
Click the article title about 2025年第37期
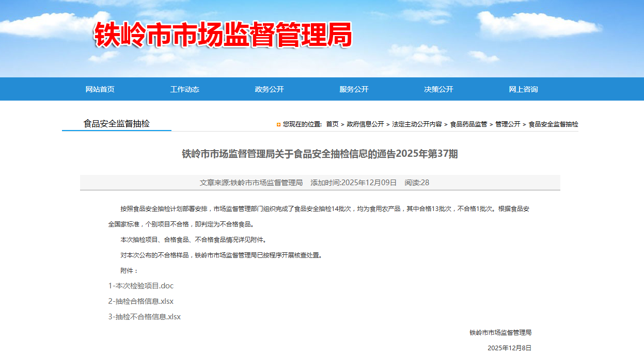coord(320,154)
